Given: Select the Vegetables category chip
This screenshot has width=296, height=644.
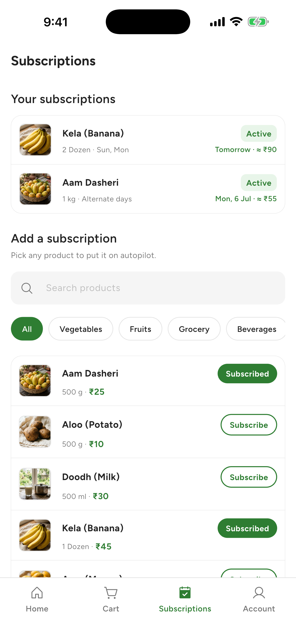Looking at the screenshot, I should [81, 329].
